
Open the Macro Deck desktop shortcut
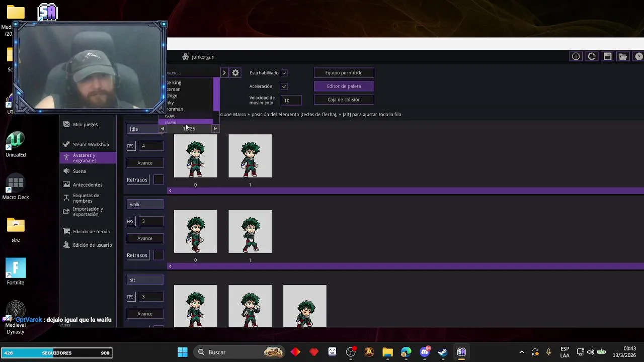click(16, 187)
